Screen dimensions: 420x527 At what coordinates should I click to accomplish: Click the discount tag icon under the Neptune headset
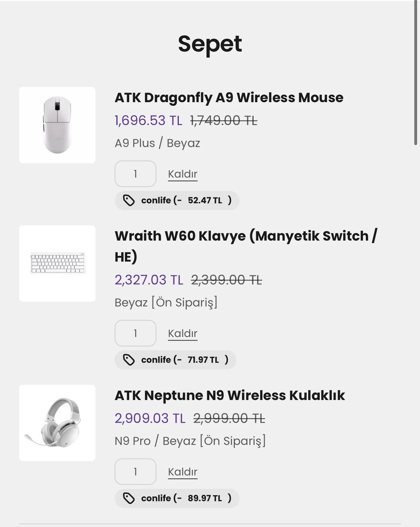[129, 498]
